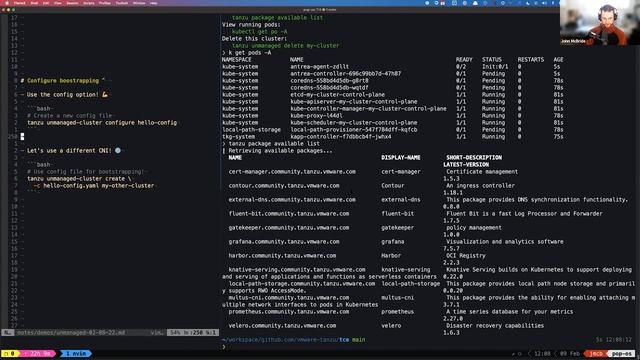
Task: Click the local-path-provisioner pod name
Action: (x=354, y=130)
